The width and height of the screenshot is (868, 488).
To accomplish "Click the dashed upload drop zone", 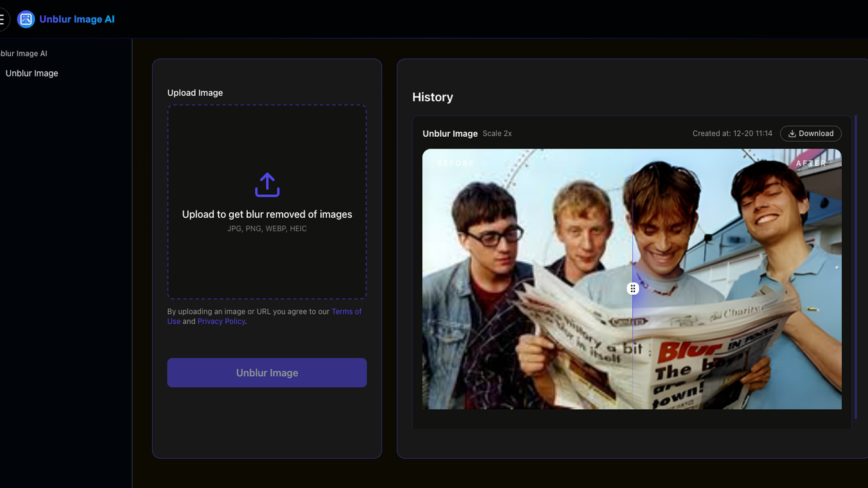I will point(267,202).
